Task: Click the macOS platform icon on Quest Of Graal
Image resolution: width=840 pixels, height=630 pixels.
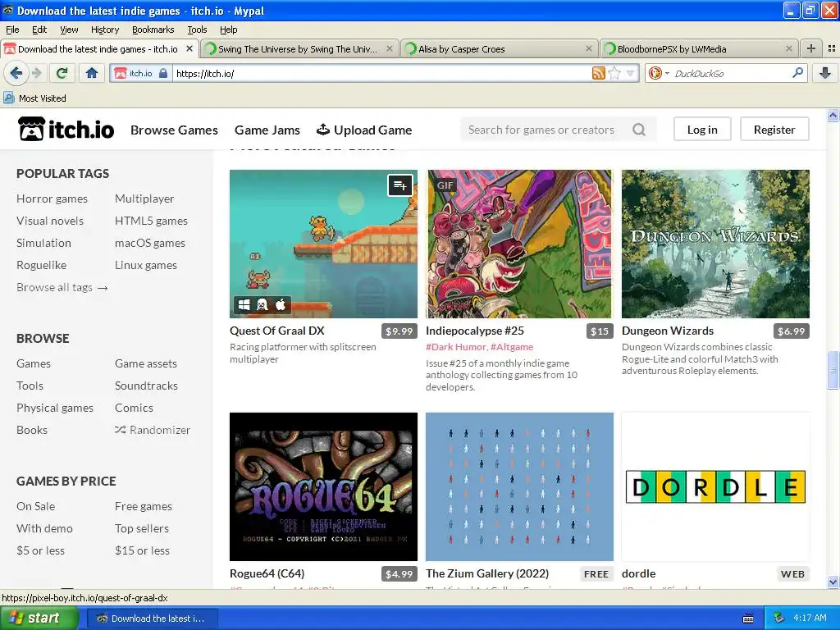Action: 281,305
